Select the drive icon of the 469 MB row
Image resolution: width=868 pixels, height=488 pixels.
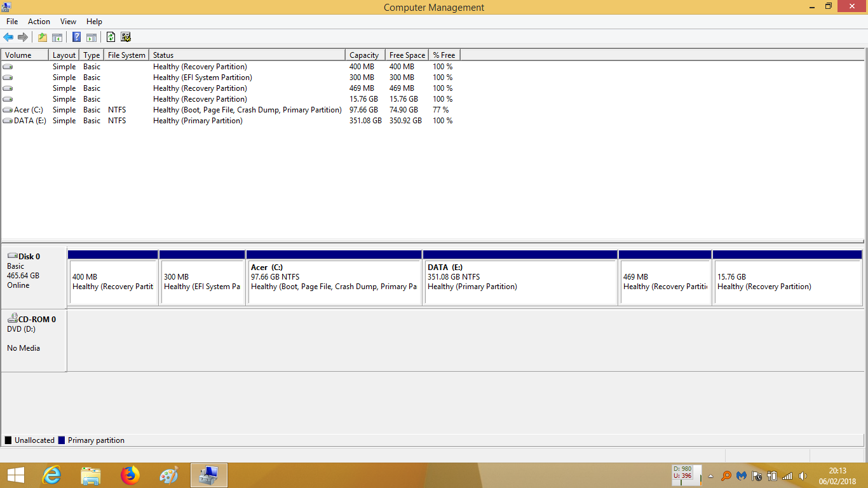coord(8,88)
